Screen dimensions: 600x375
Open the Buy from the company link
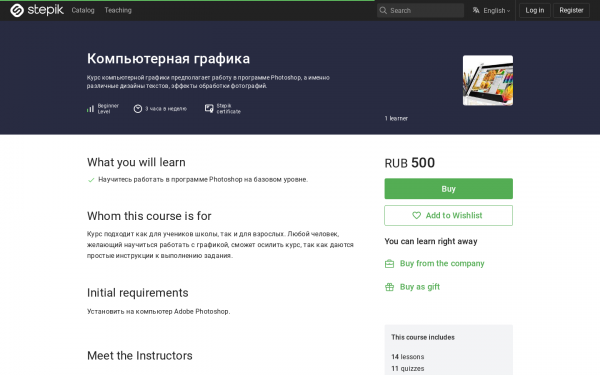(442, 264)
